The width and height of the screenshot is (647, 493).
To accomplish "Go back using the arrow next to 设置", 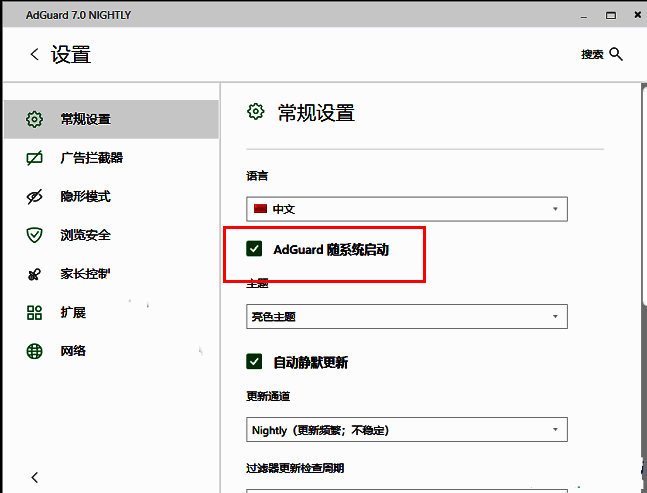I will point(34,55).
